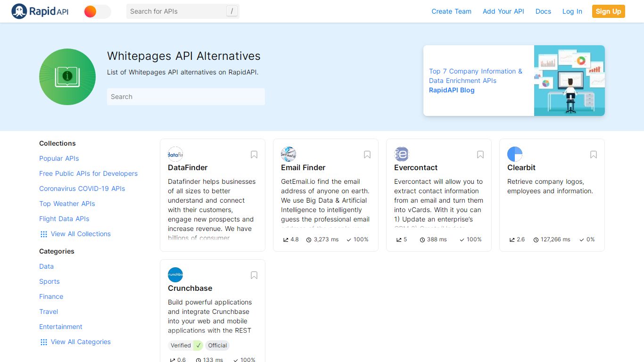Open Top 7 Company Information blog link
This screenshot has height=362, width=644.
coord(476,76)
